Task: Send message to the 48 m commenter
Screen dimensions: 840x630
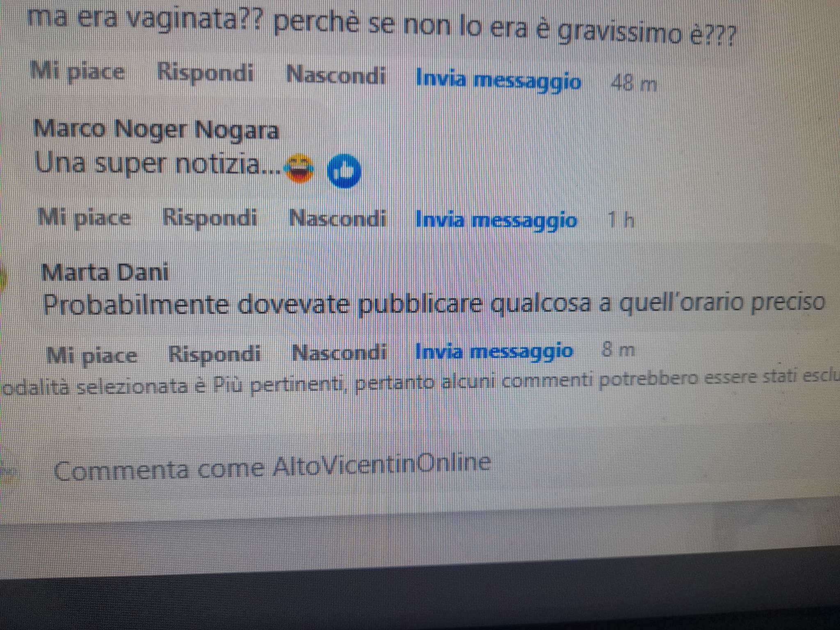Action: tap(498, 80)
